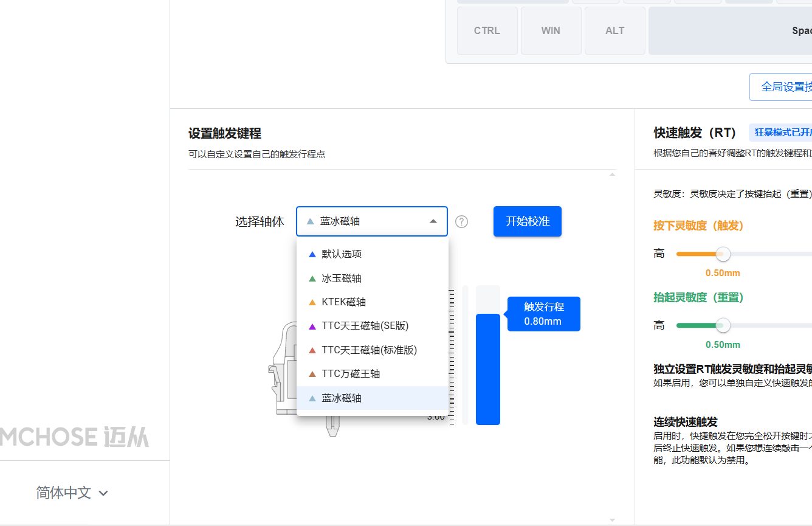Click the 全局设置 button
This screenshot has width=812, height=526.
[781, 87]
